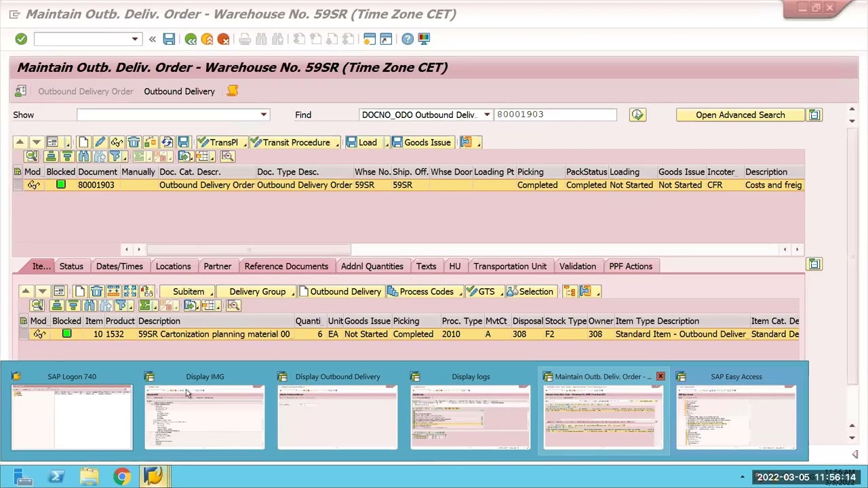Switch to the Status tab
The width and height of the screenshot is (868, 488).
pos(71,266)
